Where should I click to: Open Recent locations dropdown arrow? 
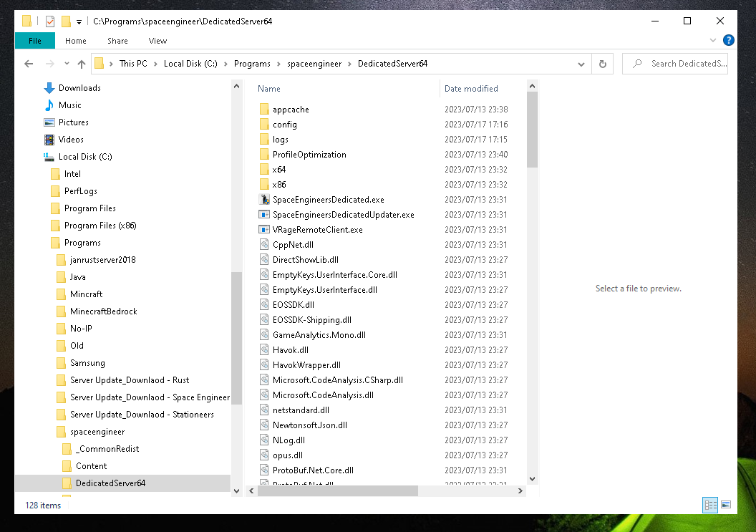[x=66, y=64]
